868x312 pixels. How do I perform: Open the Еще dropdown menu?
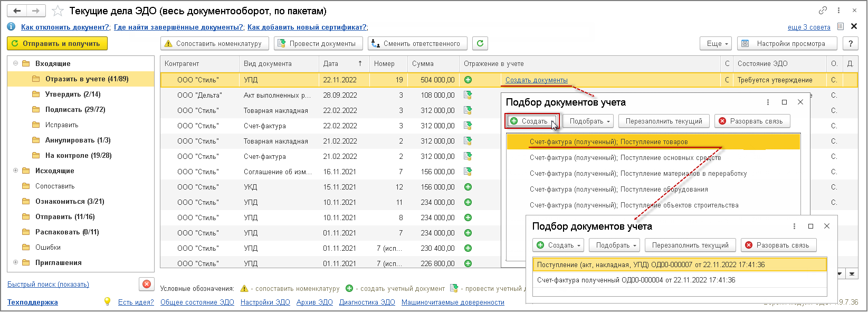717,43
